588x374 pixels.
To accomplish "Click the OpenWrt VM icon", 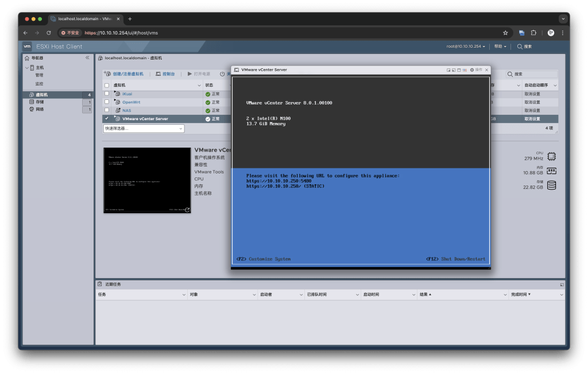I will point(117,102).
